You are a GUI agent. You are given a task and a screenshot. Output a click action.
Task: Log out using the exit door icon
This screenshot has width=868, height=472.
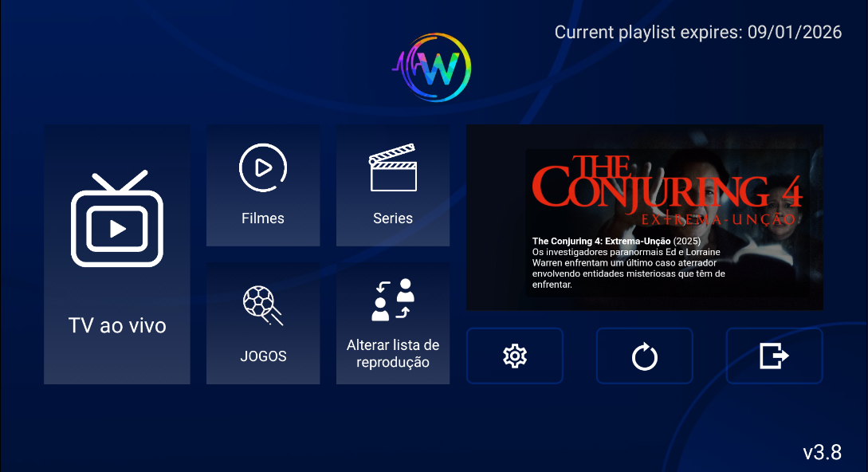[774, 356]
